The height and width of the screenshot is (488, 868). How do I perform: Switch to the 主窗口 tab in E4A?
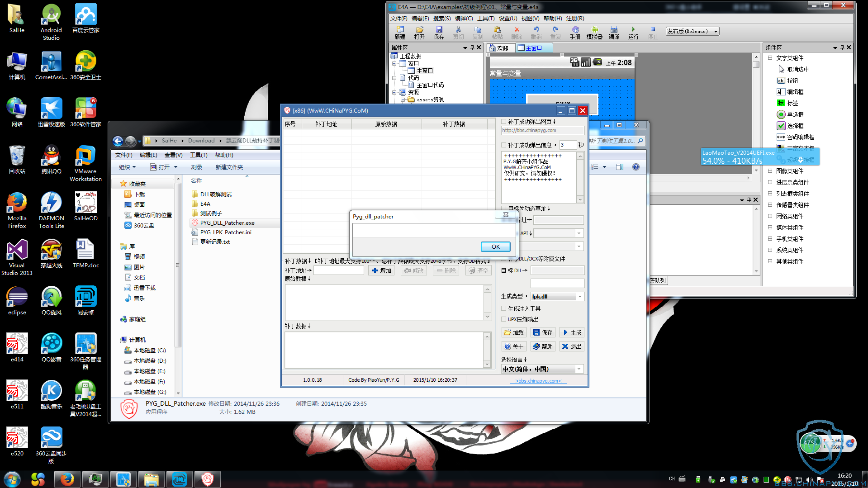tap(534, 48)
